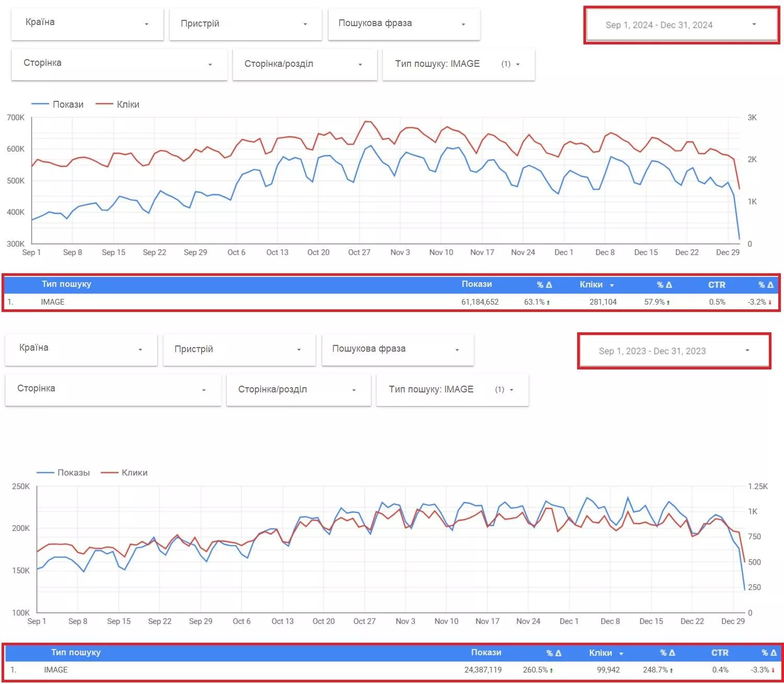
Task: Click the 3K right-axis label on the 2024 chart
Action: click(x=752, y=118)
